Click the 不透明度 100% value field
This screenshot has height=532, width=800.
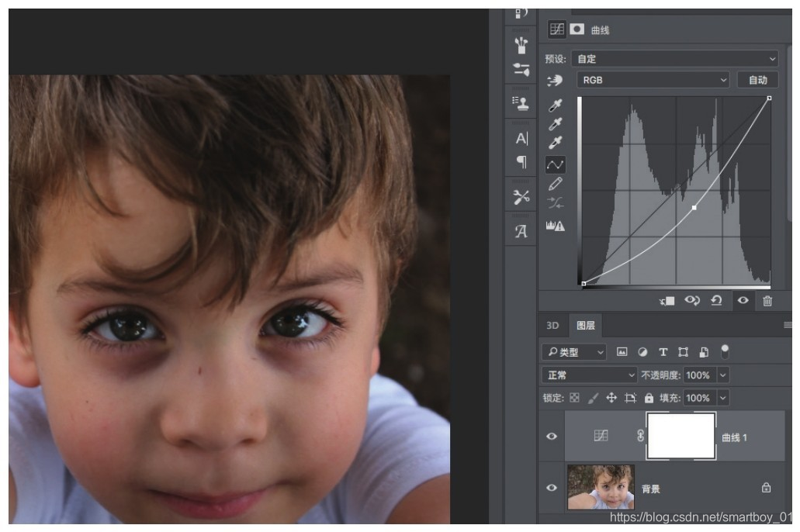point(700,375)
